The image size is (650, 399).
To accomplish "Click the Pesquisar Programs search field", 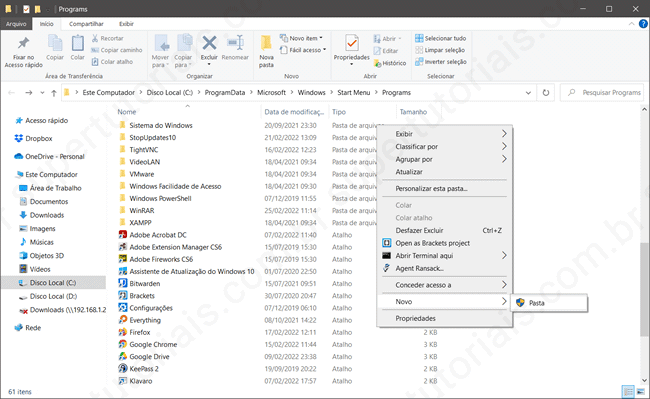I will pyautogui.click(x=602, y=93).
